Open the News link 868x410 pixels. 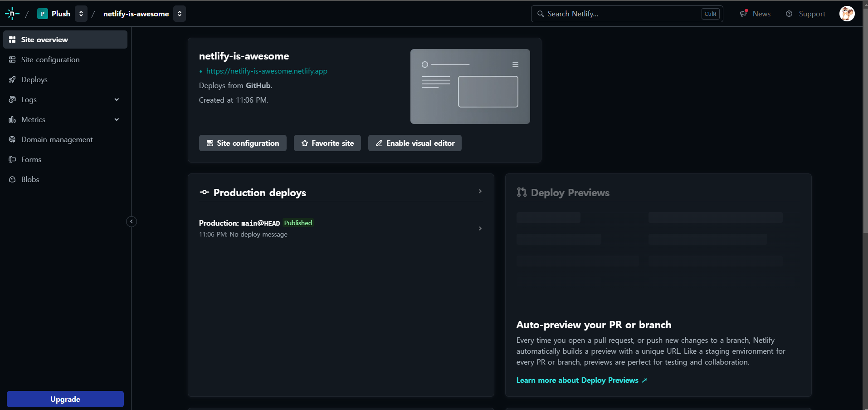tap(761, 14)
